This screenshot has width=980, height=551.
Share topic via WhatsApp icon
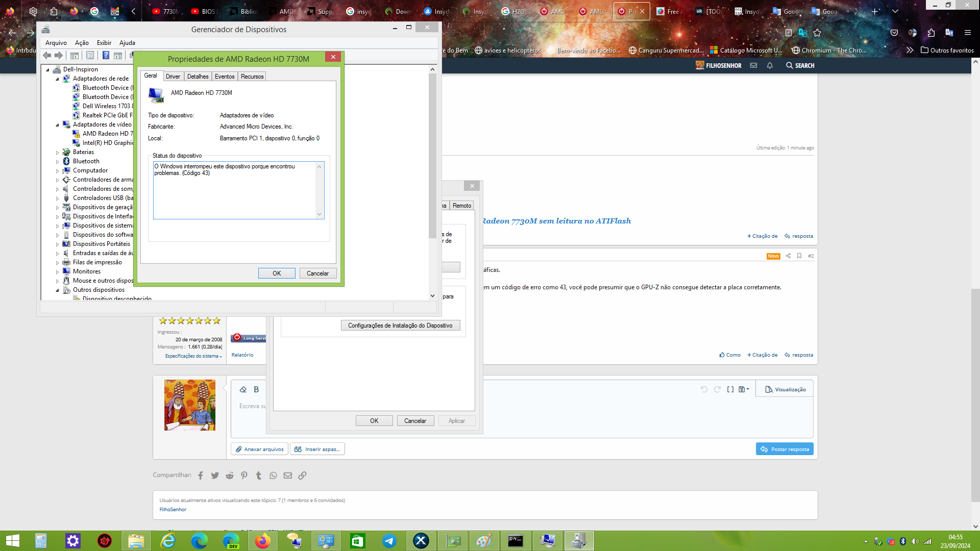click(x=273, y=475)
